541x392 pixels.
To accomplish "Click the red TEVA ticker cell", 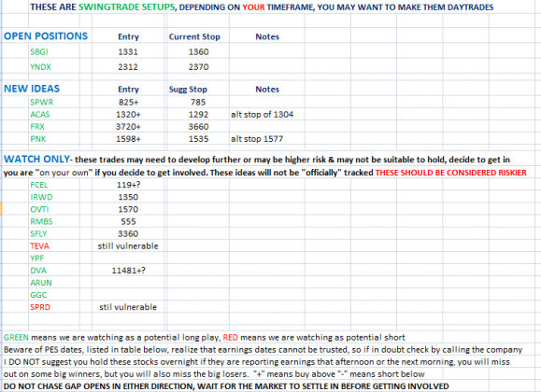I will (x=39, y=246).
